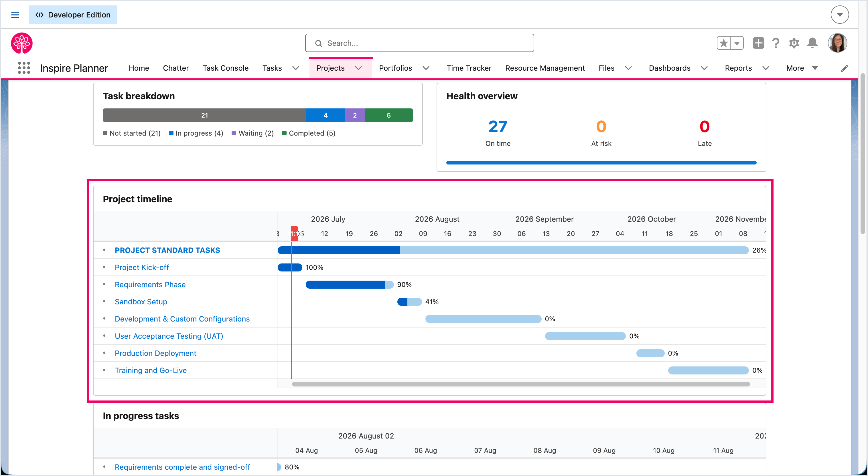
Task: Open the Portfolios tab
Action: (x=396, y=68)
